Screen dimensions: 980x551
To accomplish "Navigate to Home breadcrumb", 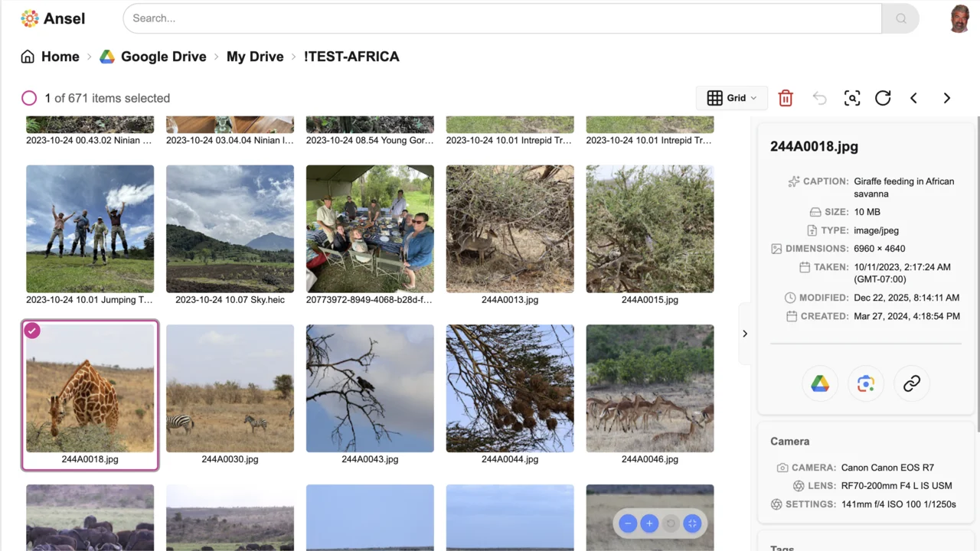I will tap(51, 57).
